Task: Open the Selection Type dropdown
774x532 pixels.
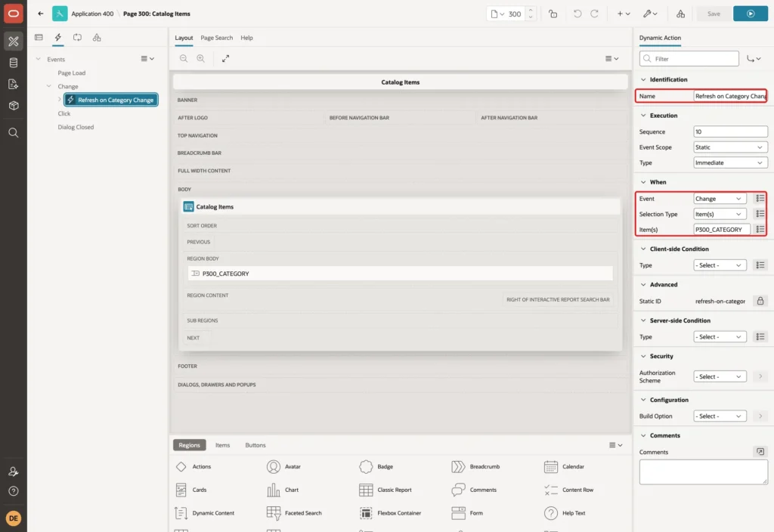Action: [x=720, y=214]
